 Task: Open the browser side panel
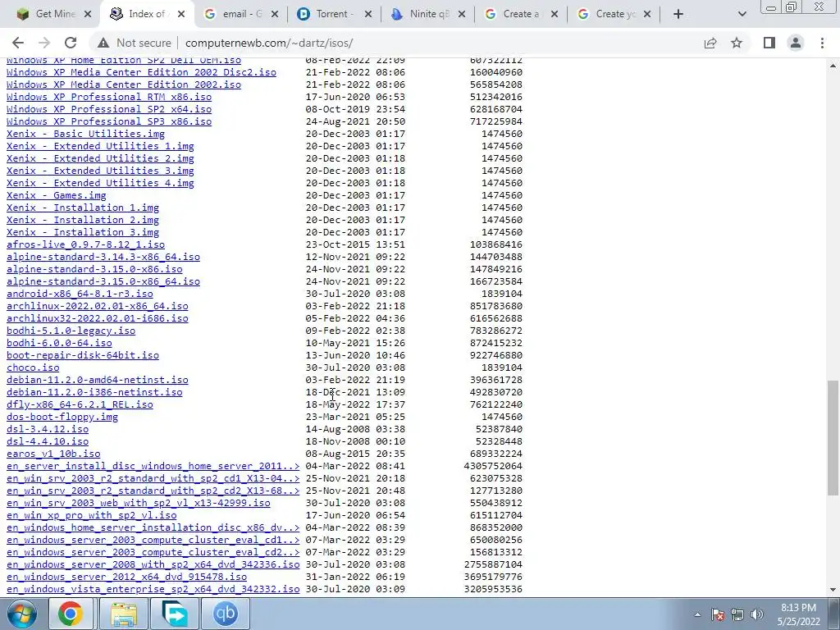coord(769,43)
